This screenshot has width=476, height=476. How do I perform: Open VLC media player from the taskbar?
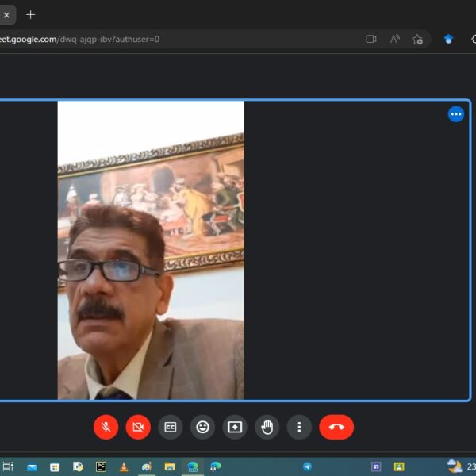click(124, 466)
